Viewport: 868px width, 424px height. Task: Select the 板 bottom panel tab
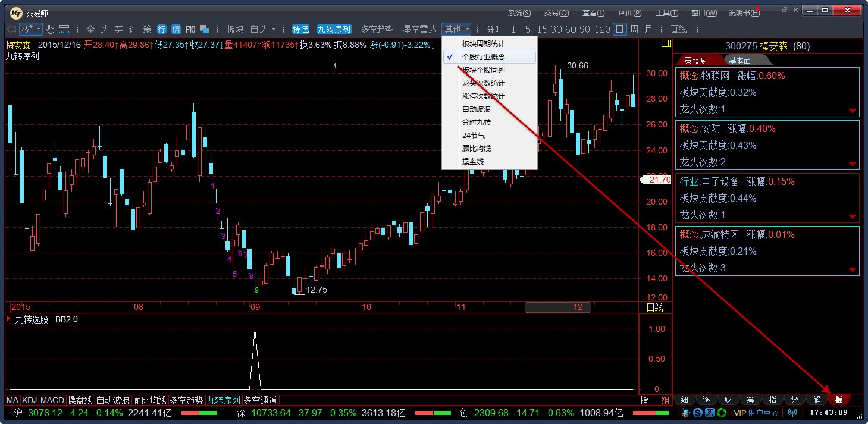click(839, 400)
